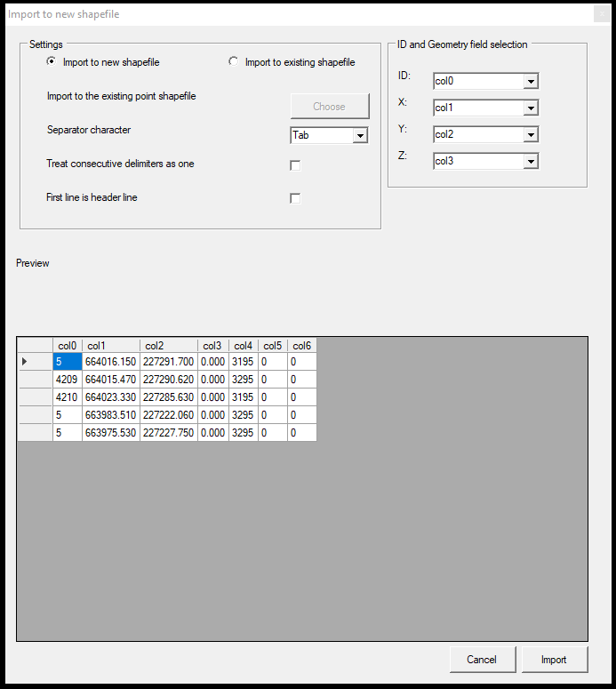The image size is (616, 689).
Task: Select the cell containing 664023.330
Action: pos(111,397)
